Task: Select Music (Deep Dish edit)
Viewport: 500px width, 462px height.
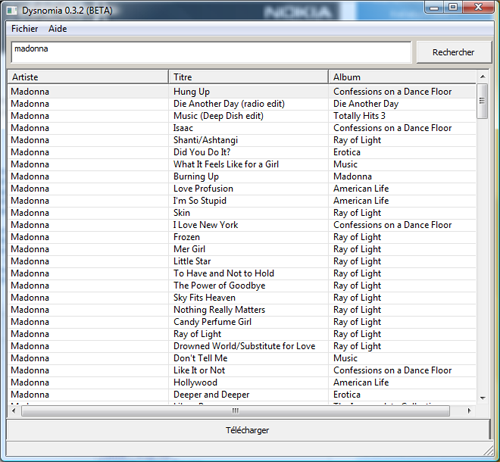Action: (218, 116)
